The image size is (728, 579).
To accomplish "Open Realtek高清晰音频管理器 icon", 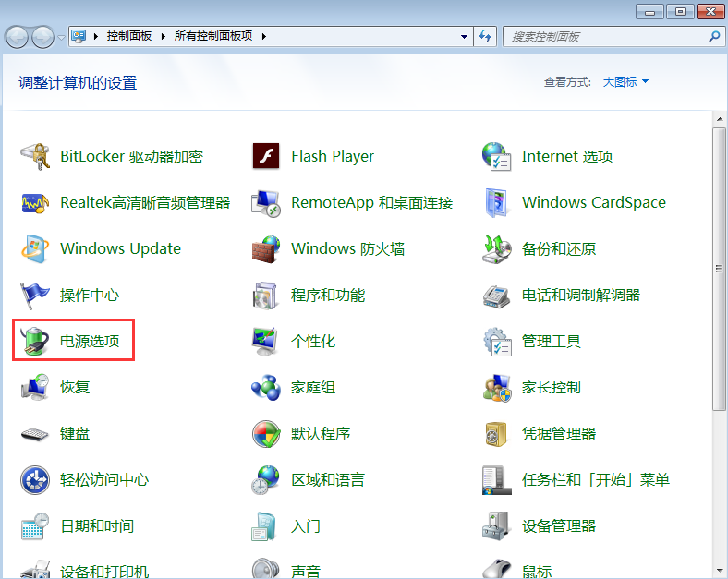I will [35, 203].
